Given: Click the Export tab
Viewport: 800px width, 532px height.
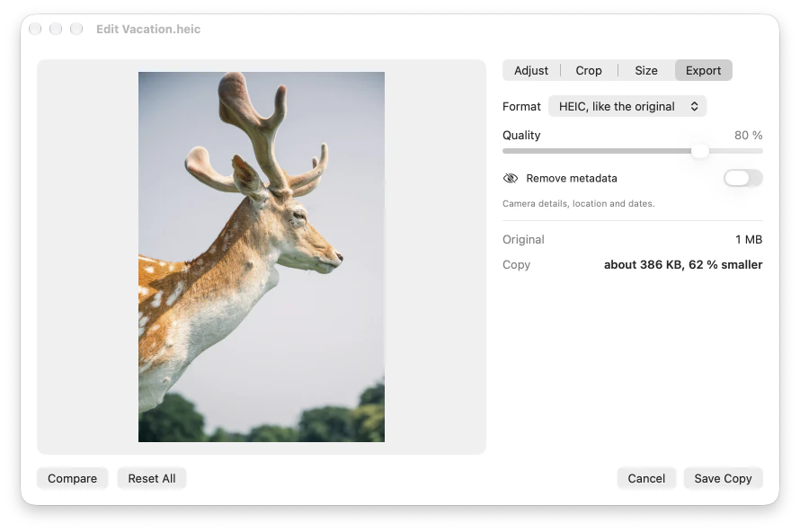Looking at the screenshot, I should coord(703,70).
